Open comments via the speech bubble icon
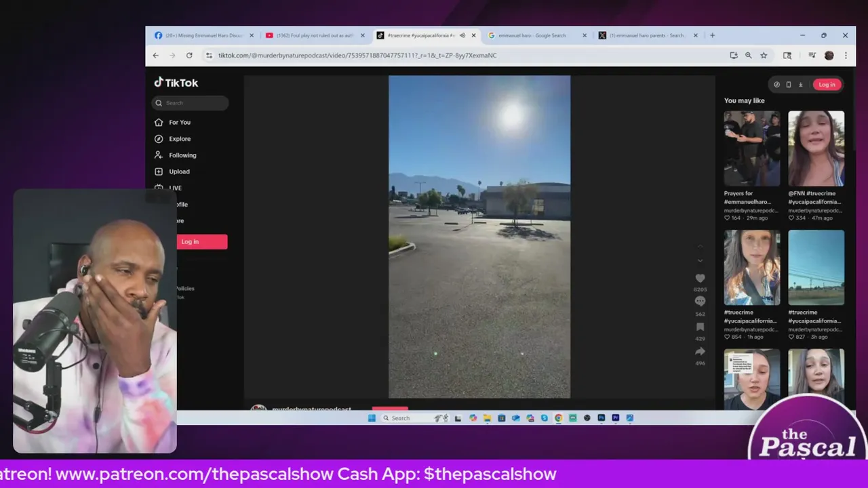Screen dimensions: 868x488 point(701,302)
